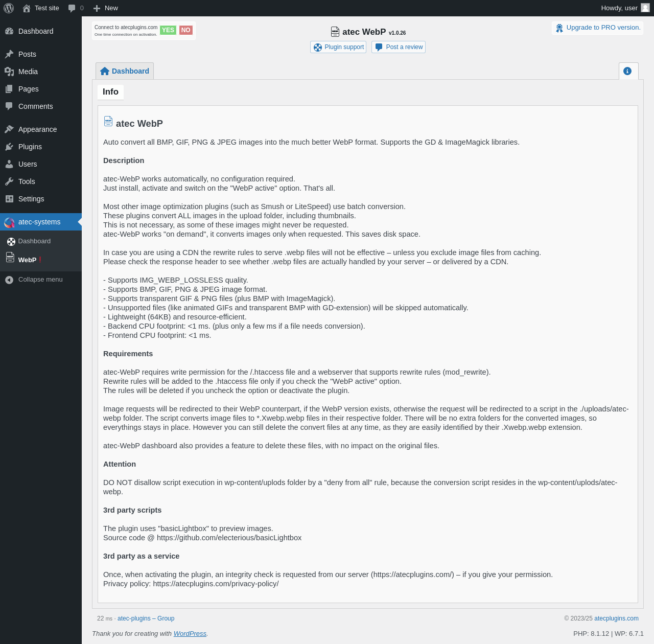
Task: Open atec-systems menu item
Action: pos(41,222)
